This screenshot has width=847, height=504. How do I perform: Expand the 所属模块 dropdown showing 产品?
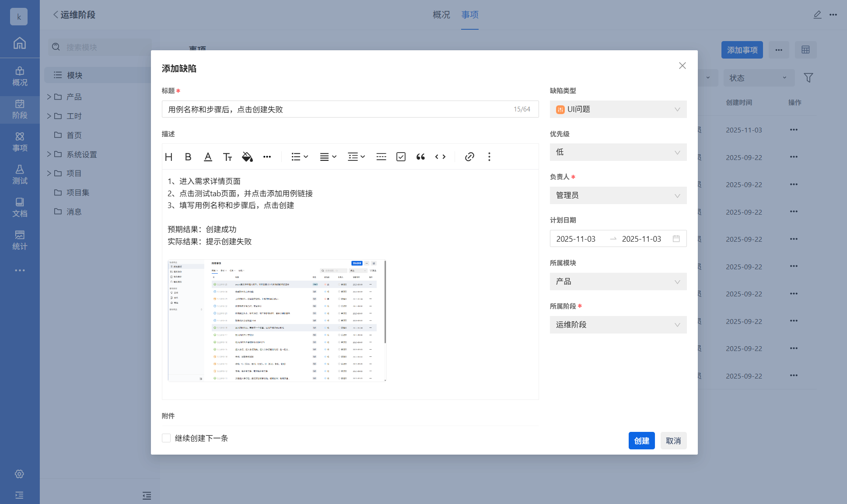point(618,282)
